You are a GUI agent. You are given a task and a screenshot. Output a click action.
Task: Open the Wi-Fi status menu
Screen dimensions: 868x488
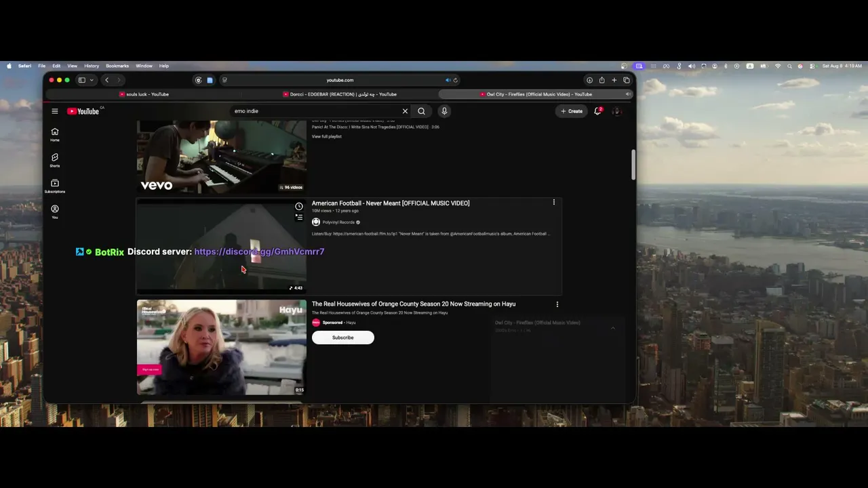pyautogui.click(x=778, y=66)
